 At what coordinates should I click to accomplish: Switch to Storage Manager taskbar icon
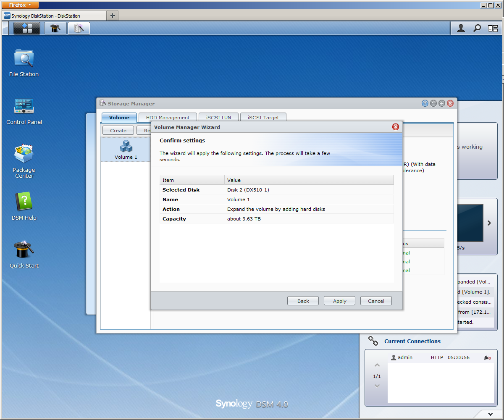(x=79, y=28)
